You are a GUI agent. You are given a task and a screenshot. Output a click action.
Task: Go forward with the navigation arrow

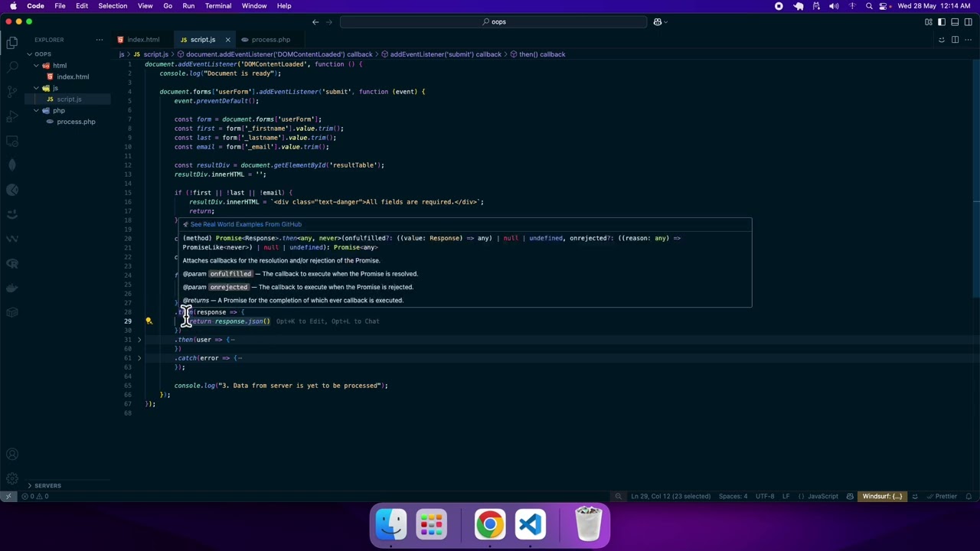pyautogui.click(x=329, y=22)
